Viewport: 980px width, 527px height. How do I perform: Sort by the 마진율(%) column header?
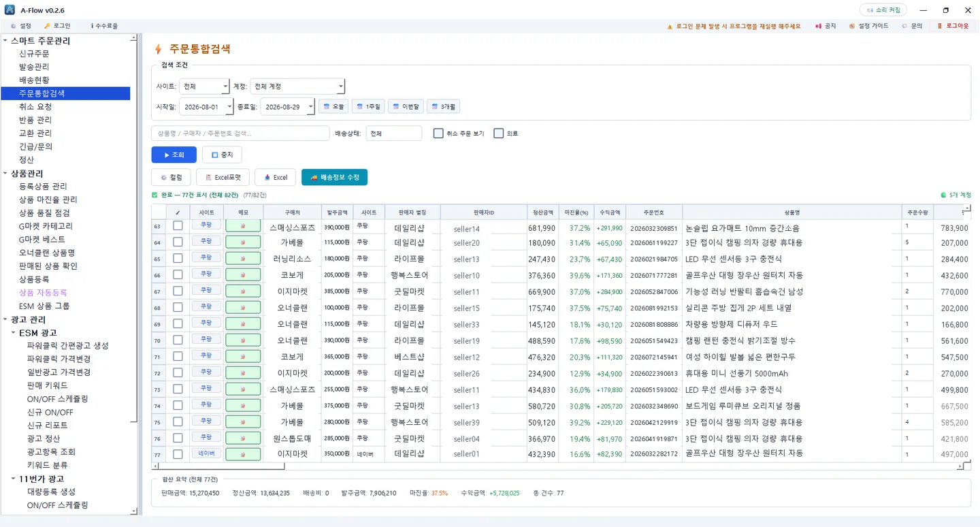tap(576, 212)
